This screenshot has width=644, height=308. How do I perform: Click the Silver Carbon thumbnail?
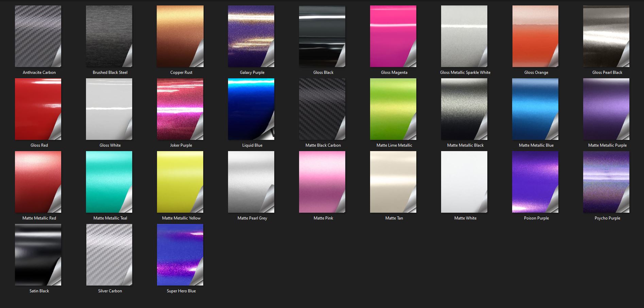(x=109, y=255)
